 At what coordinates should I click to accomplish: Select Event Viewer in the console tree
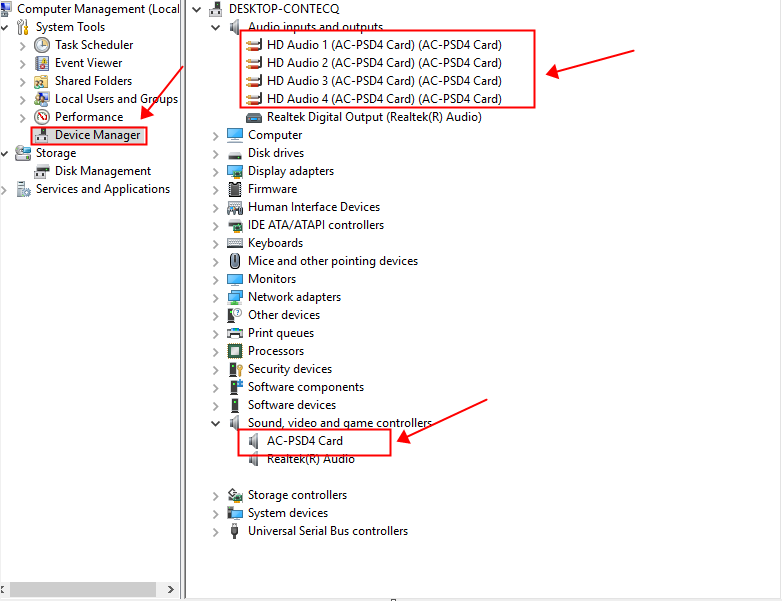point(88,63)
